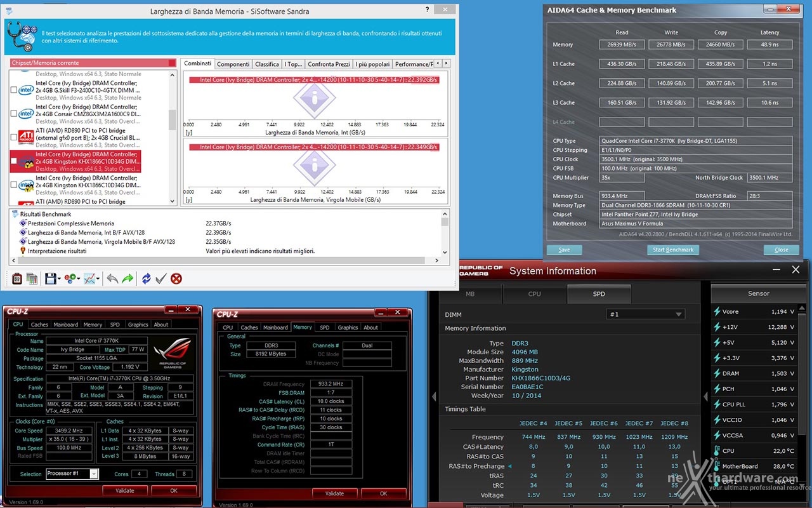Click the CPU temperature thermometer icon
The image size is (812, 508).
(717, 451)
